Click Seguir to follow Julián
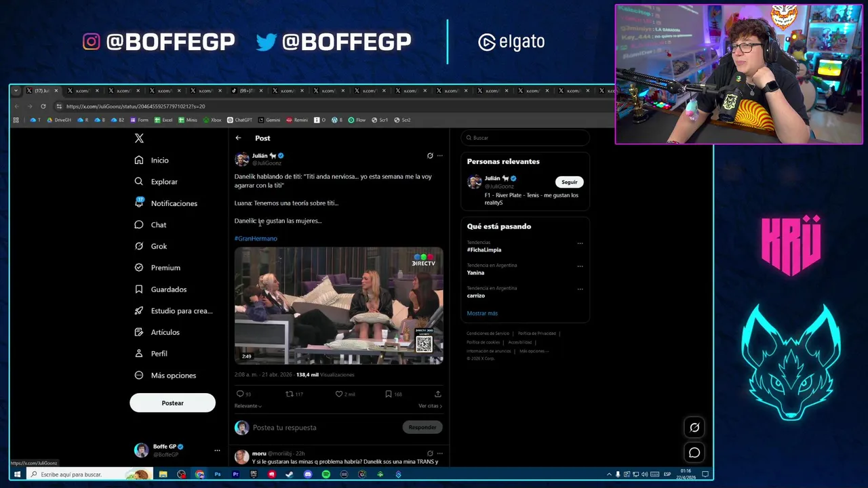 569,182
